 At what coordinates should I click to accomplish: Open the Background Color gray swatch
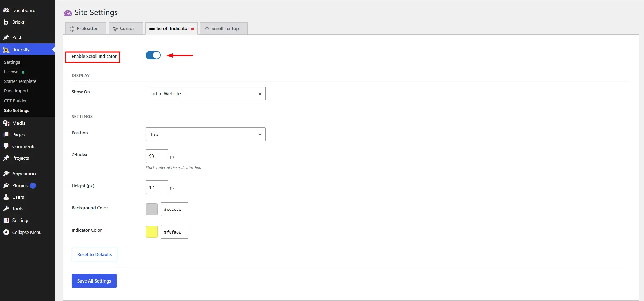(x=152, y=209)
